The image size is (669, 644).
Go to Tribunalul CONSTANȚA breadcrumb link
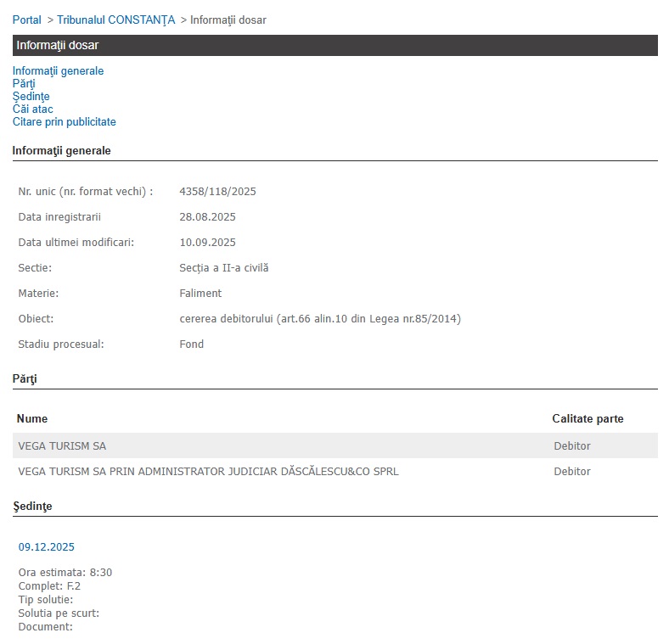116,20
